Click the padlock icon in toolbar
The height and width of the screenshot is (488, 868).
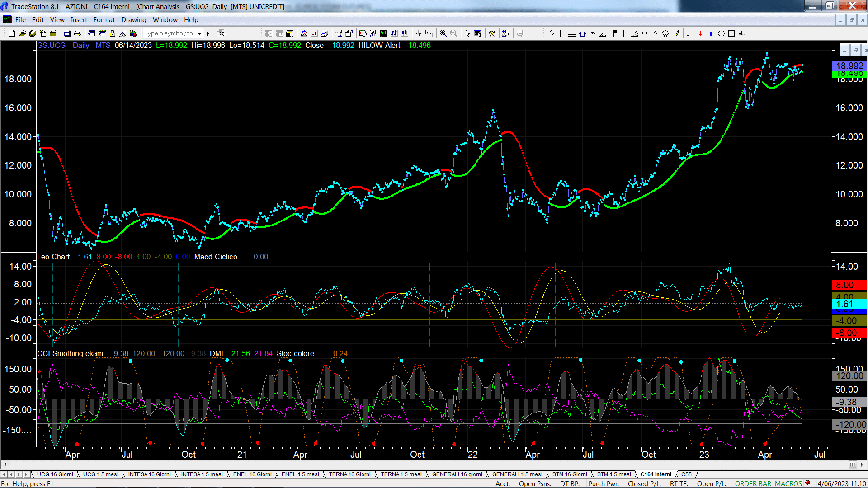click(x=113, y=33)
